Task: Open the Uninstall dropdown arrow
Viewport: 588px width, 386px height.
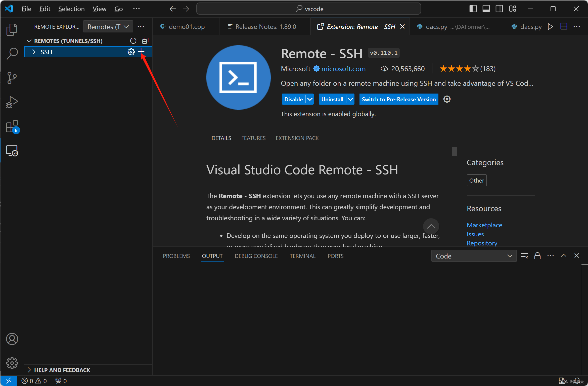Action: click(350, 99)
